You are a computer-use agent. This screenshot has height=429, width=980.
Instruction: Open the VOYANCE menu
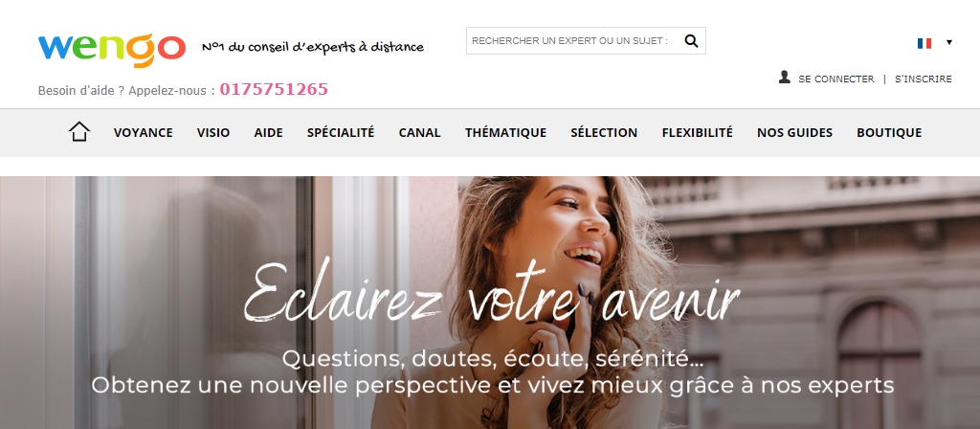144,132
